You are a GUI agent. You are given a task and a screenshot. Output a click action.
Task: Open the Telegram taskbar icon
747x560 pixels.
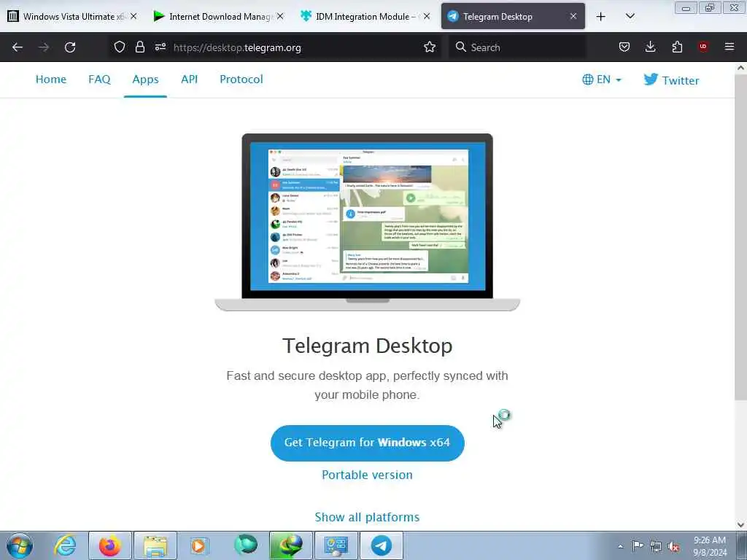point(381,545)
